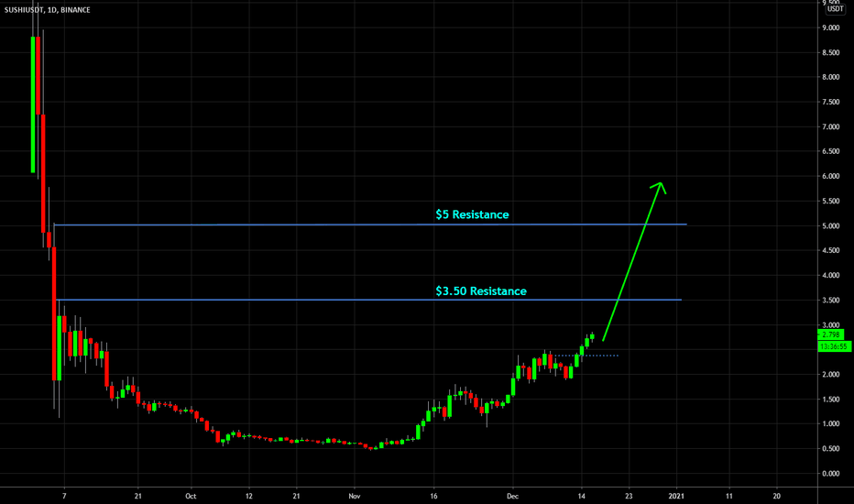Image resolution: width=854 pixels, height=504 pixels.
Task: Click the 0.000 price axis label
Action: point(830,474)
